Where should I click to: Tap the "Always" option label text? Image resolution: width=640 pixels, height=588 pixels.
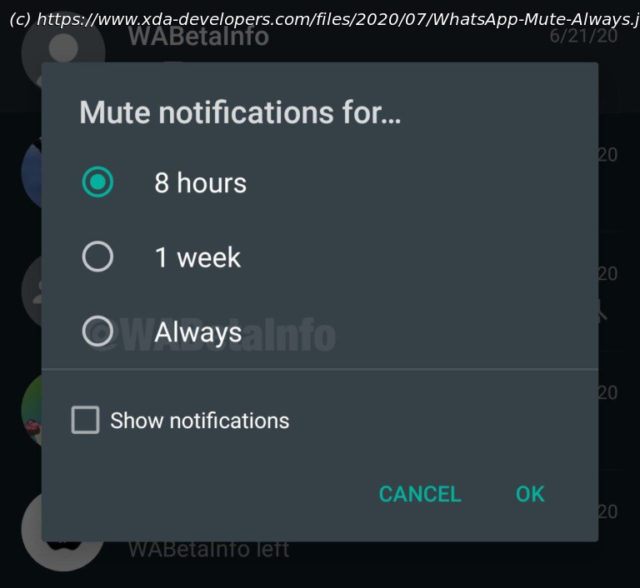coord(198,333)
